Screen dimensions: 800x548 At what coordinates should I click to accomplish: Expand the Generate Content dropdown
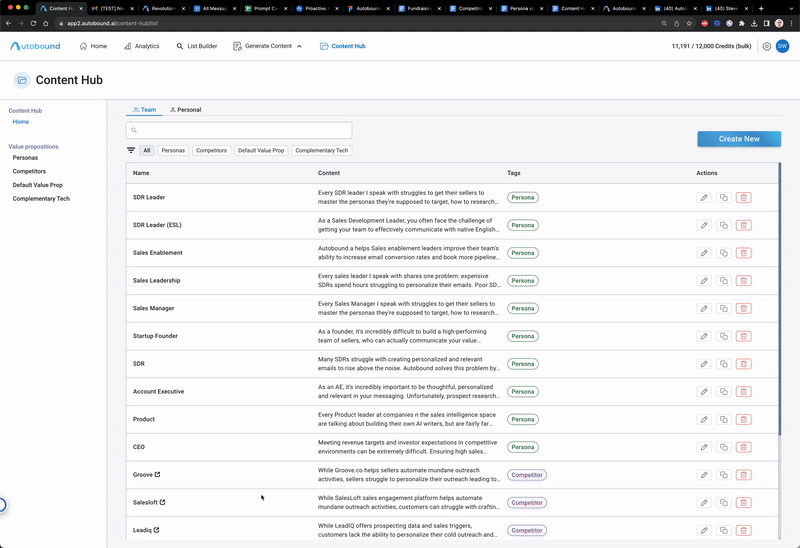pyautogui.click(x=268, y=46)
